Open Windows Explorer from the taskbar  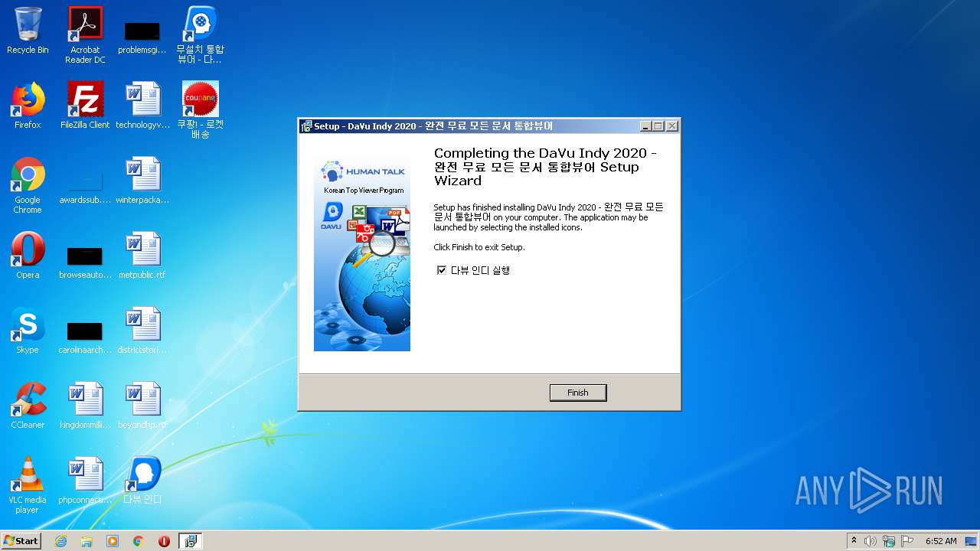pos(87,541)
